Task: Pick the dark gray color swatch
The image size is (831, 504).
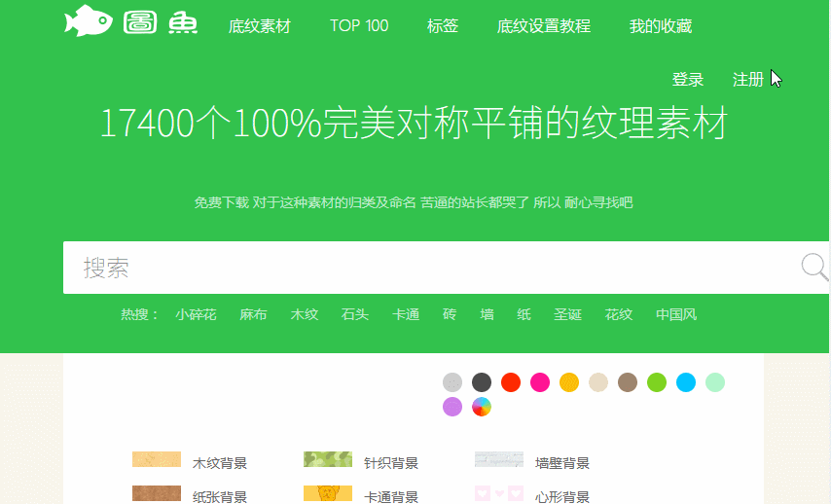Action: pos(482,382)
